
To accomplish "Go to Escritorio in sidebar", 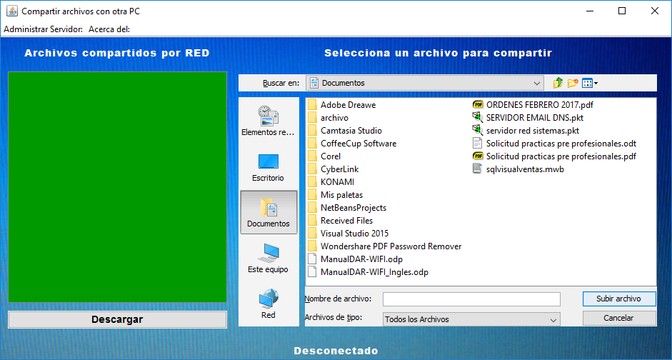I will click(268, 167).
